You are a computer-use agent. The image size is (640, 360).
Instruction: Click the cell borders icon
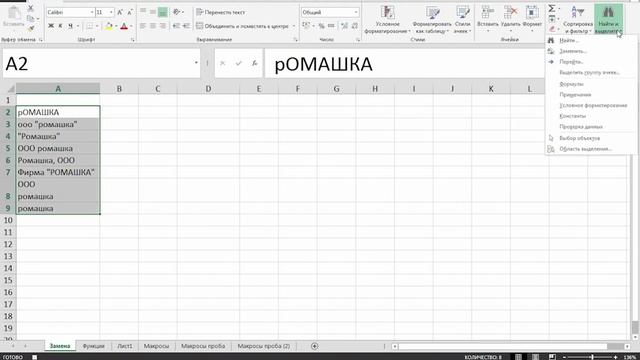point(90,26)
